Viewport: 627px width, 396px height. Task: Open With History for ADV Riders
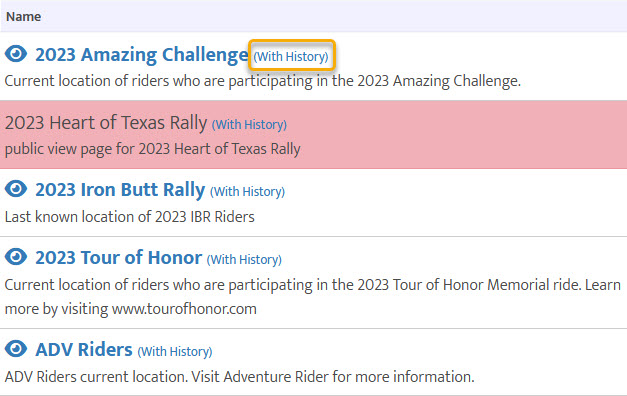[x=175, y=352]
